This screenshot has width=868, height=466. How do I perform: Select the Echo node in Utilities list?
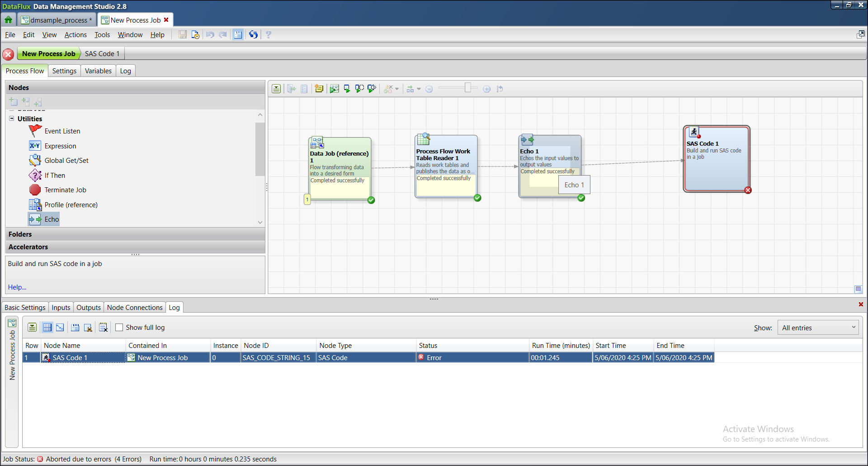click(51, 219)
